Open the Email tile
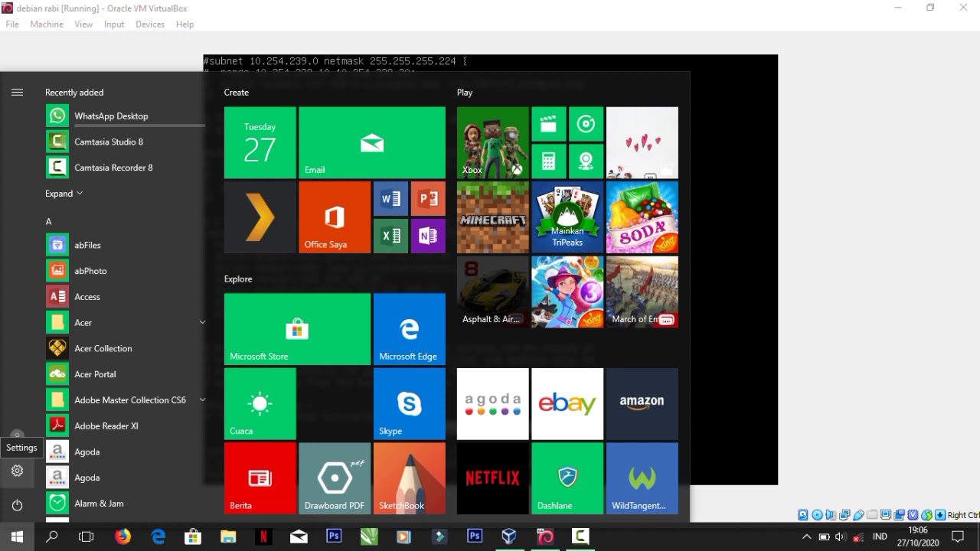The height and width of the screenshot is (551, 980). [x=371, y=143]
